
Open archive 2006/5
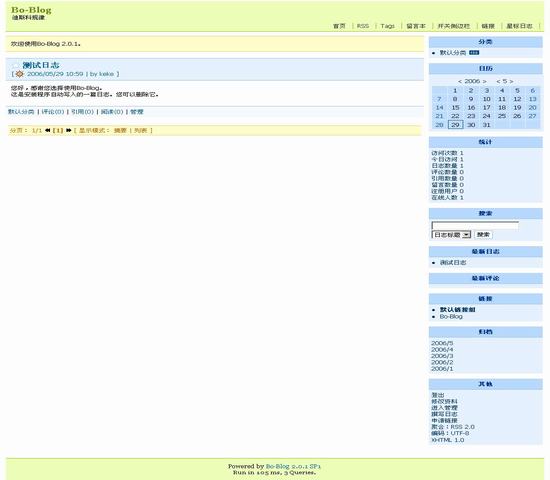coord(442,343)
